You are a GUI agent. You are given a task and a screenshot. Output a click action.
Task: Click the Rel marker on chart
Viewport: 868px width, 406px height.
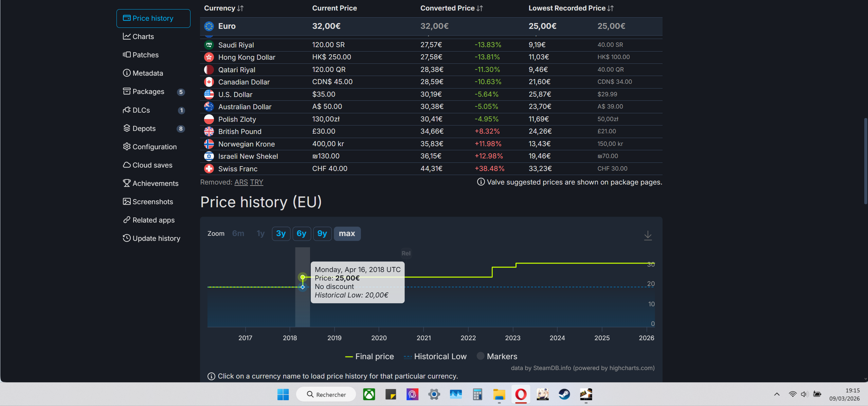point(406,253)
